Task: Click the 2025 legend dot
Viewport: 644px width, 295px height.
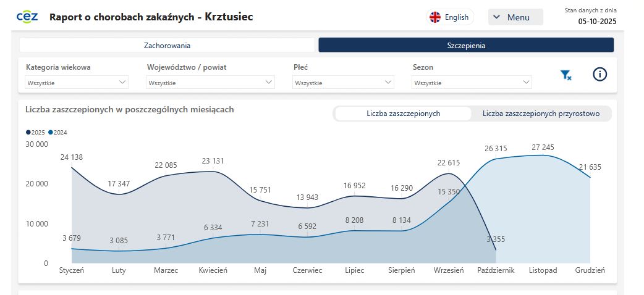Action: click(28, 133)
